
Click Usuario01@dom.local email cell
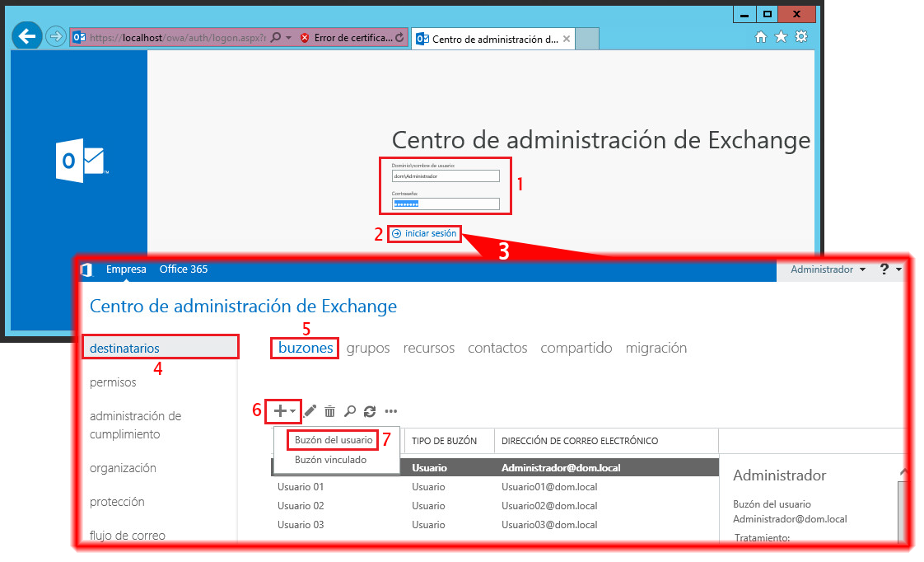pyautogui.click(x=549, y=487)
